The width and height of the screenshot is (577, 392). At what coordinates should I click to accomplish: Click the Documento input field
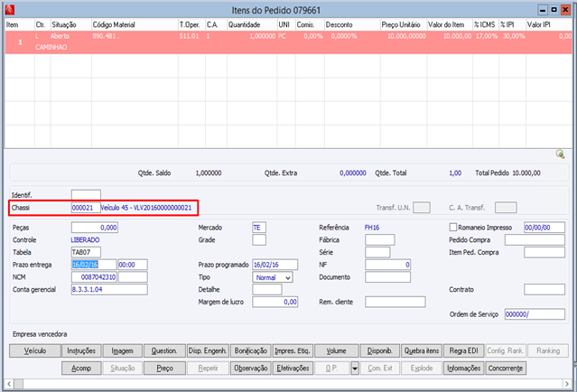(387, 277)
